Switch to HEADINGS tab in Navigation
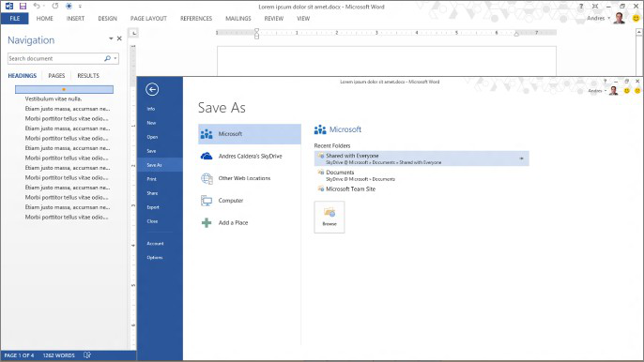Image resolution: width=644 pixels, height=362 pixels. (23, 76)
